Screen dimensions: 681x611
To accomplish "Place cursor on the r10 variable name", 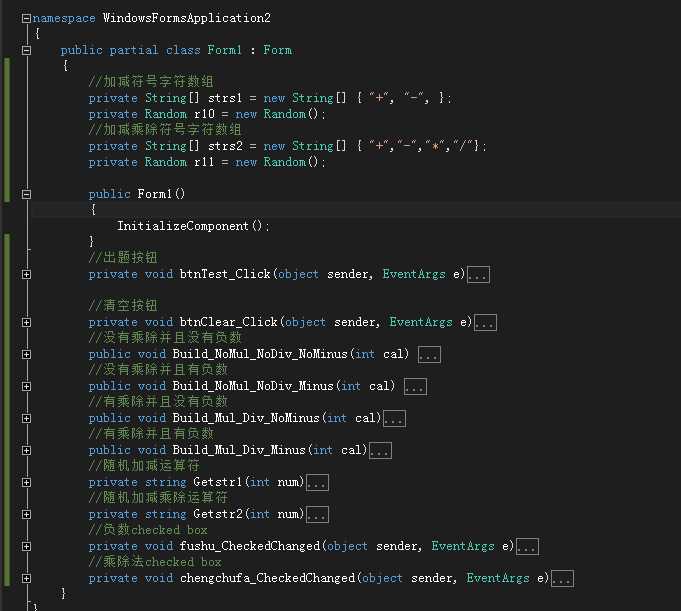I will click(x=204, y=114).
